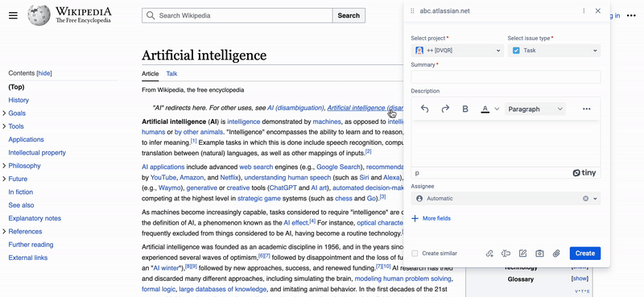The image size is (644, 297).
Task: Enable the Create similar checkbox
Action: coord(415,254)
